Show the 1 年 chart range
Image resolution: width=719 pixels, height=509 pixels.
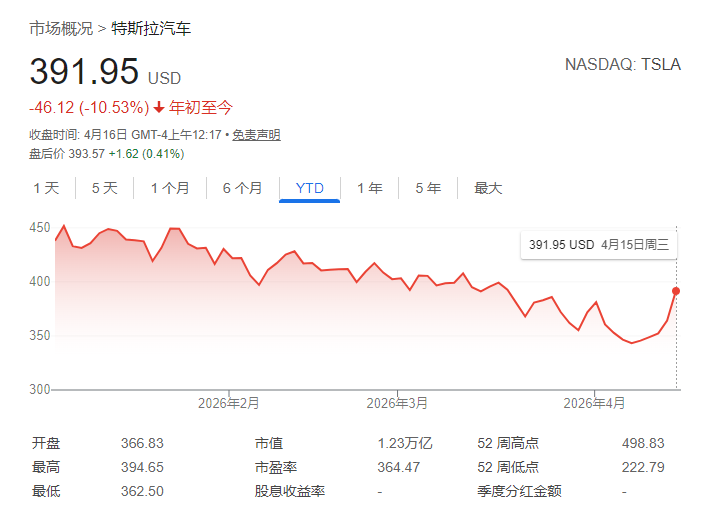369,188
